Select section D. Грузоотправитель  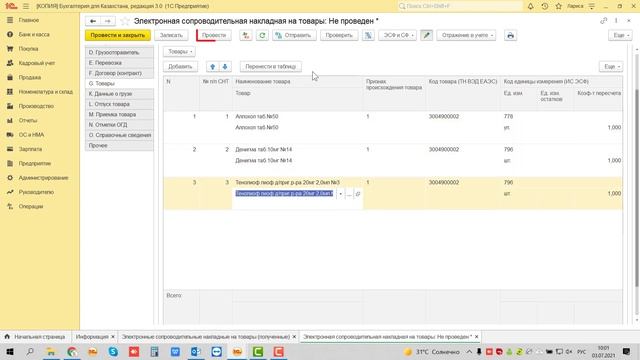tap(119, 53)
